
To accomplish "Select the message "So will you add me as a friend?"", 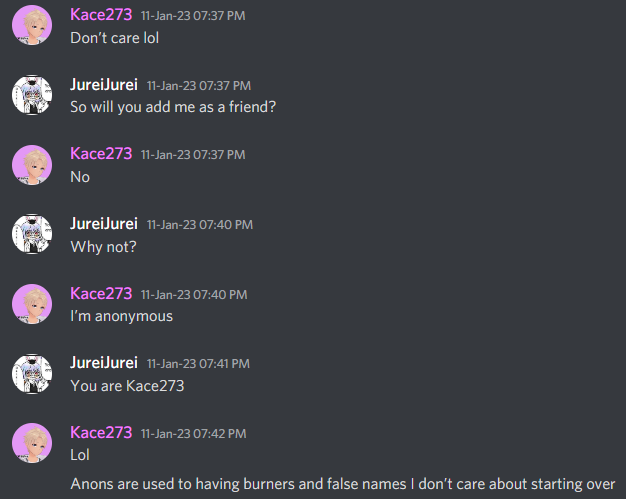I will [x=173, y=107].
